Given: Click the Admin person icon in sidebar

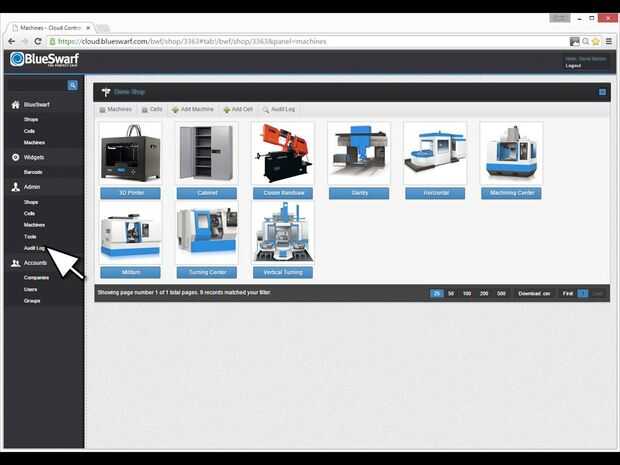Looking at the screenshot, I should (15, 187).
